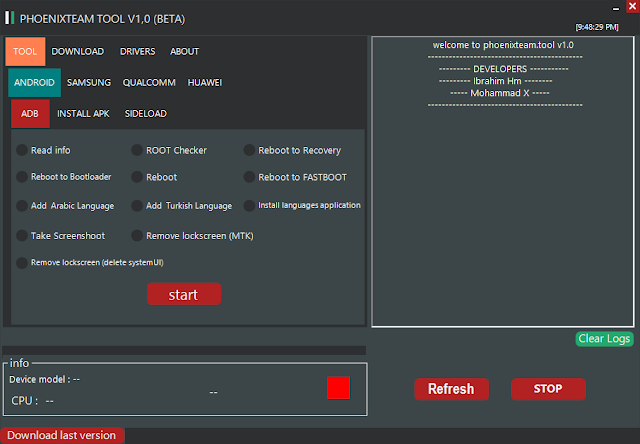The height and width of the screenshot is (444, 640).
Task: Pick Reboot to Bootloader option
Action: pos(64,177)
